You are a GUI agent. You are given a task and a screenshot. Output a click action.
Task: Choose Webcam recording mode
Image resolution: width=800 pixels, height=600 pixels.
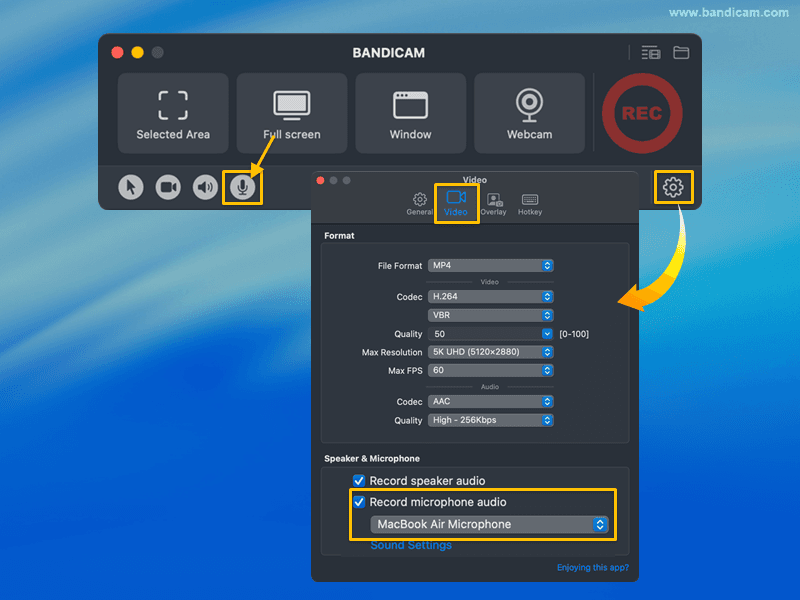(529, 113)
